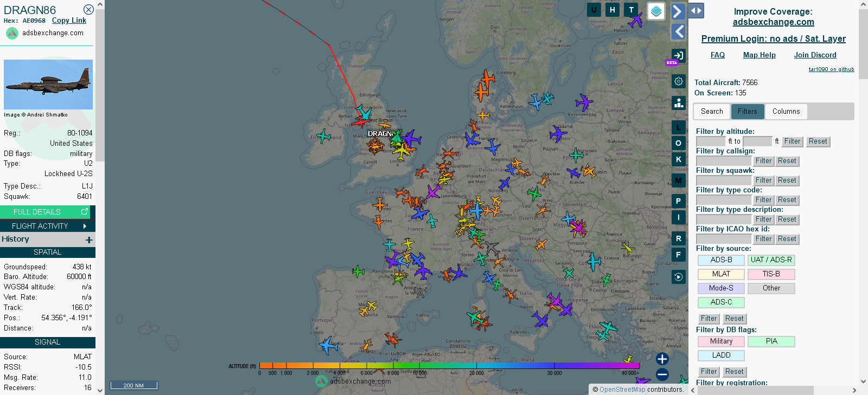The image size is (868, 395).
Task: Select the ADS-B source filter
Action: 721,260
